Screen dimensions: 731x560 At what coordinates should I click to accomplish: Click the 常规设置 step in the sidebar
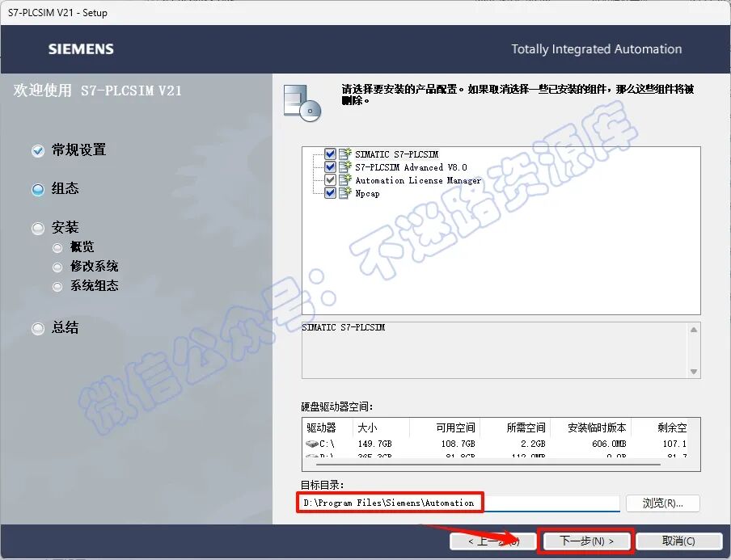(x=78, y=150)
